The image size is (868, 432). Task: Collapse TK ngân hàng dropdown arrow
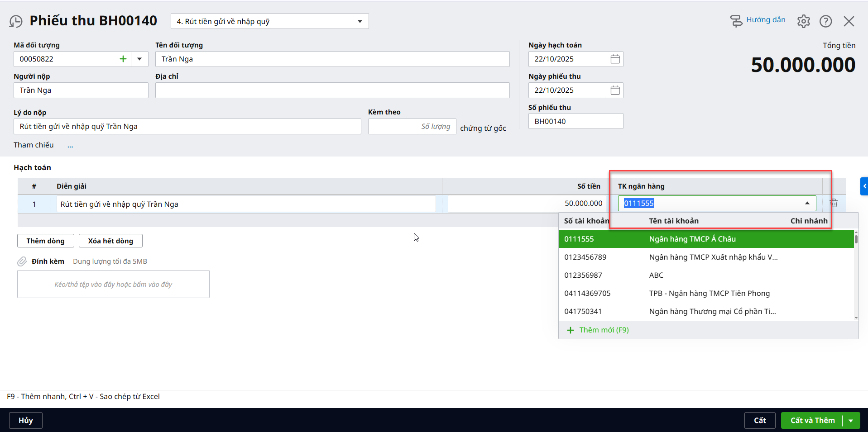pyautogui.click(x=807, y=204)
